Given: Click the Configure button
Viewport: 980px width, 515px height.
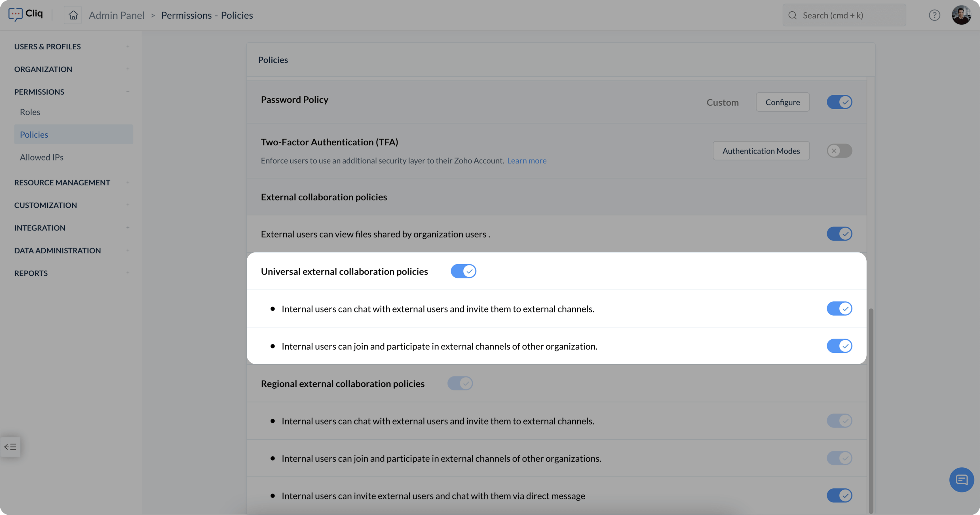Looking at the screenshot, I should 783,102.
